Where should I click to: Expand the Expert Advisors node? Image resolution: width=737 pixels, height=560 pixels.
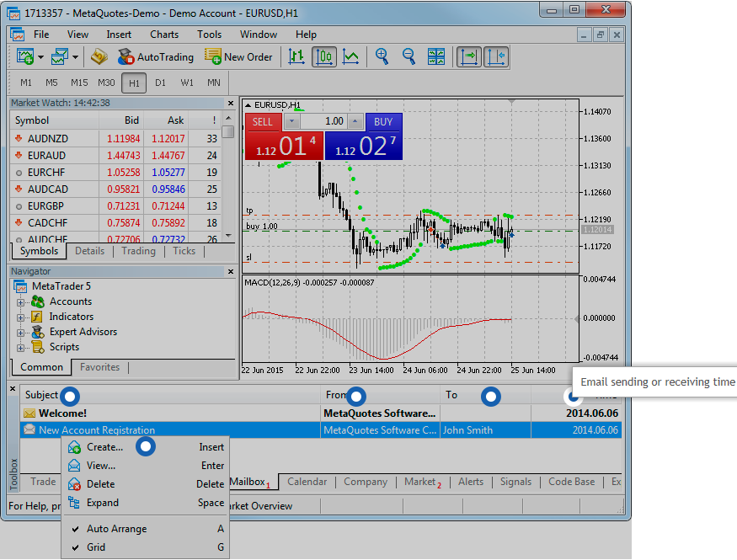[20, 333]
